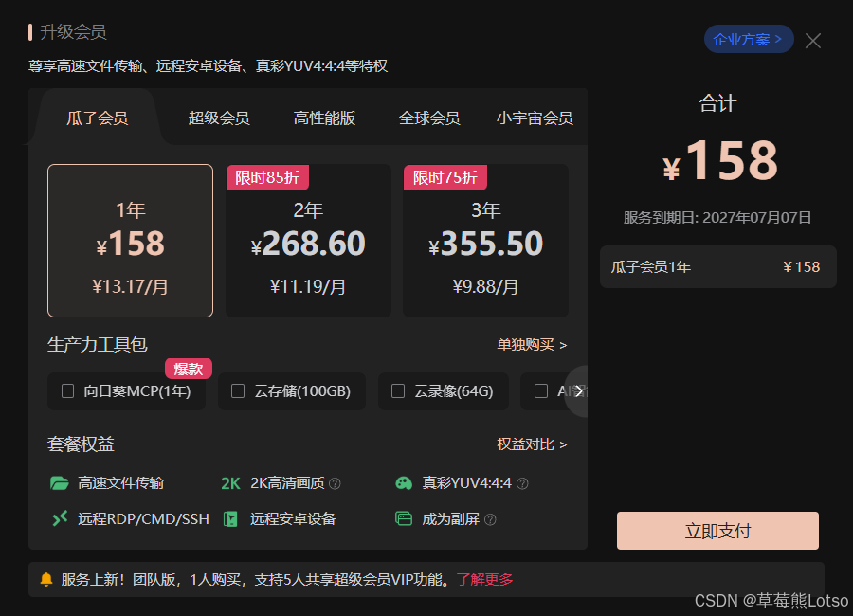Click the 2K HD quality icon
The image size is (853, 616).
coord(230,483)
